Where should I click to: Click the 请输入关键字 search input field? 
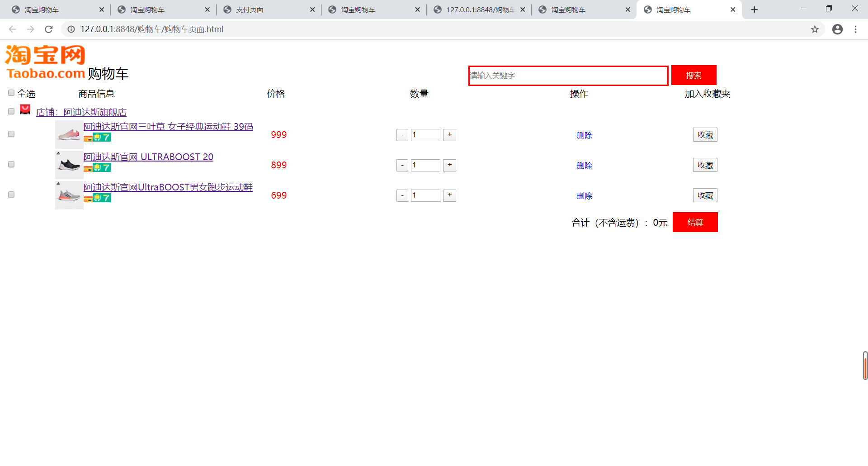pos(568,76)
